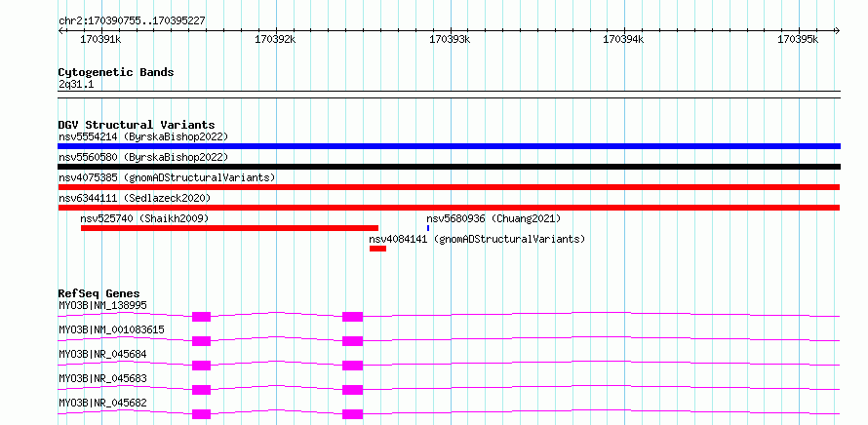This screenshot has height=425, width=868.
Task: Click the 170392k ruler position label
Action: click(275, 39)
